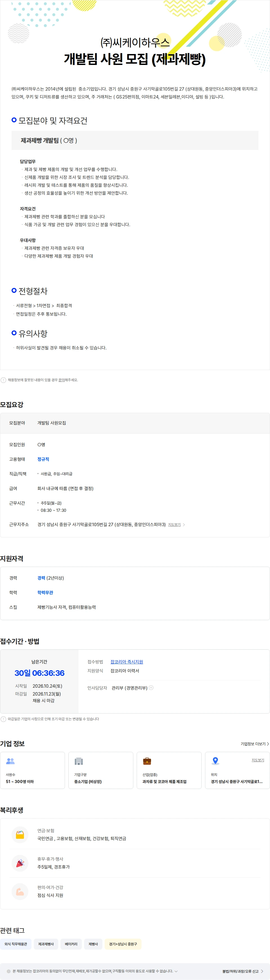Open 지도보기 in 위치 card

(x=258, y=760)
